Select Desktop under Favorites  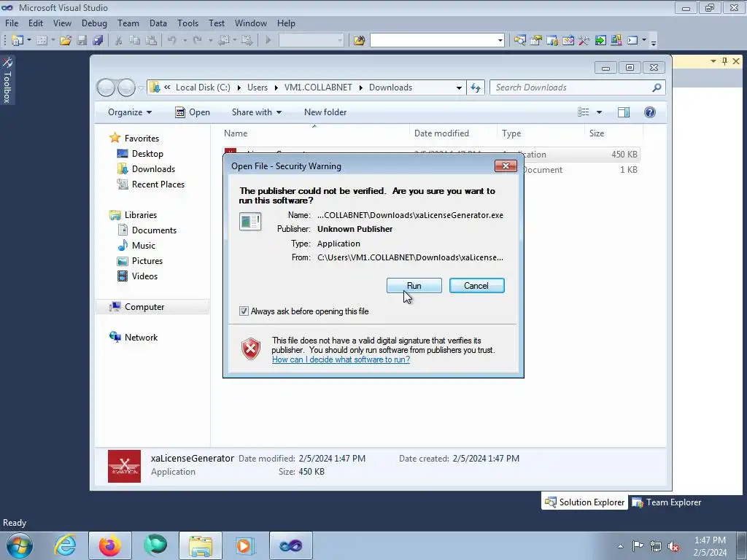[x=147, y=154]
